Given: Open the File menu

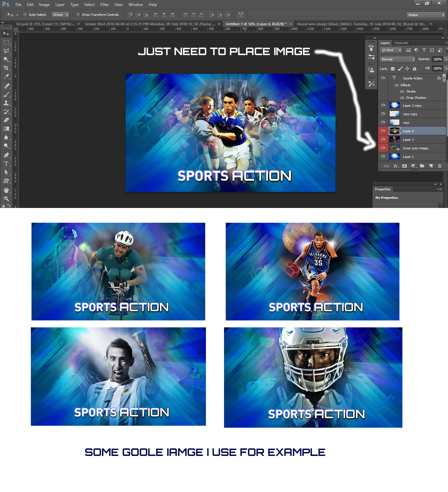Looking at the screenshot, I should [18, 5].
